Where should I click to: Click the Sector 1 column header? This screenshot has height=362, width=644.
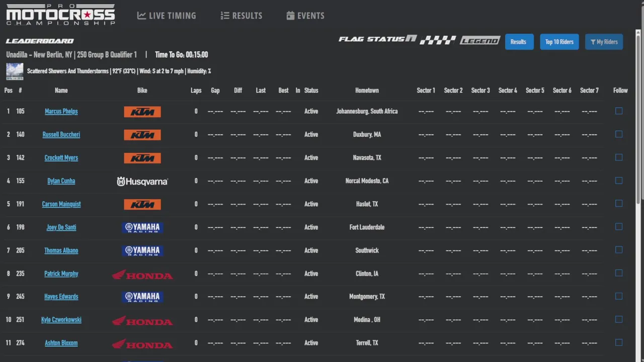pyautogui.click(x=426, y=90)
